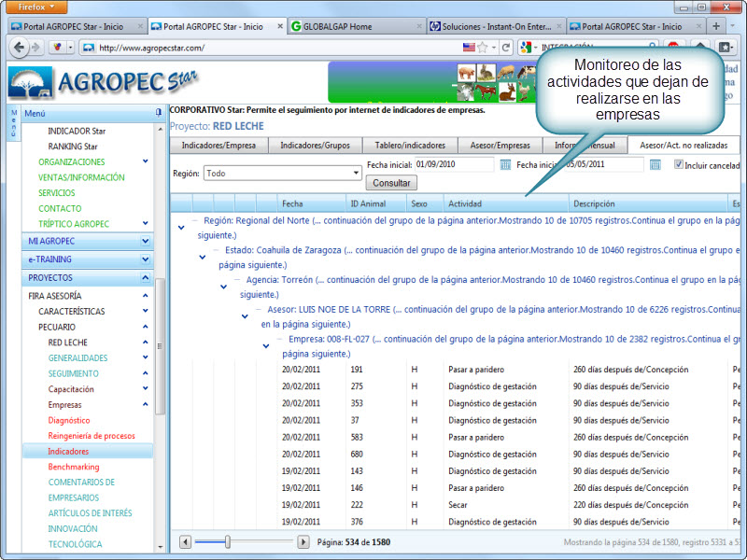Collapse the FIRA ASESORÍA chevron
This screenshot has height=560, width=747.
tap(146, 296)
